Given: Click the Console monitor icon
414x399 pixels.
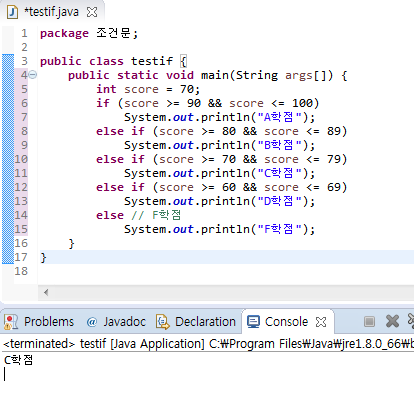Looking at the screenshot, I should point(253,322).
